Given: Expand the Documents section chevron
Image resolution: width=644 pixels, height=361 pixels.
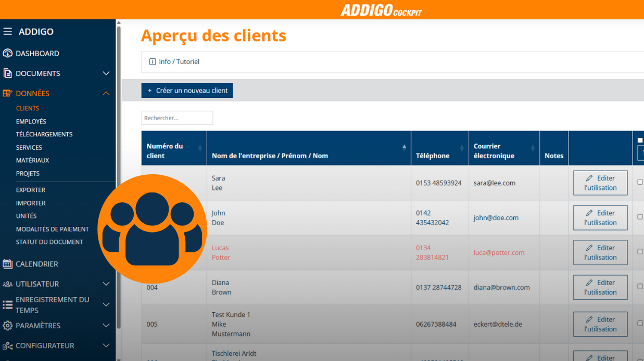Looking at the screenshot, I should pyautogui.click(x=106, y=73).
